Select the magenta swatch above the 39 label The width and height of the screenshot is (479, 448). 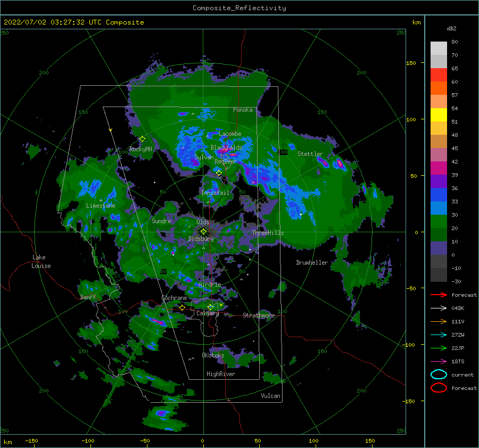point(439,168)
